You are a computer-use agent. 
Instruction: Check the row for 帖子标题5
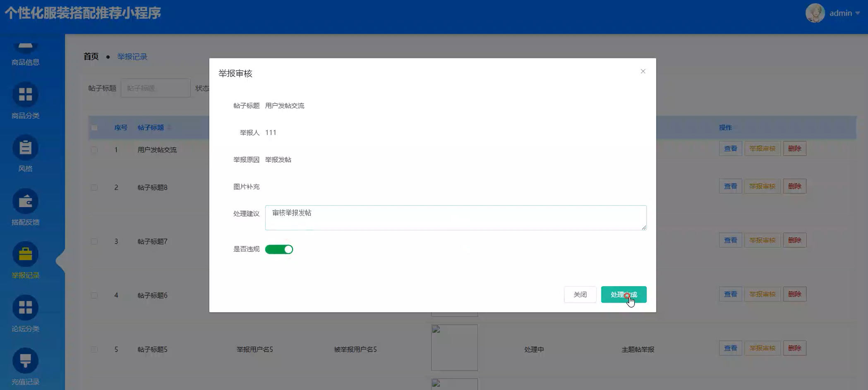pyautogui.click(x=94, y=349)
